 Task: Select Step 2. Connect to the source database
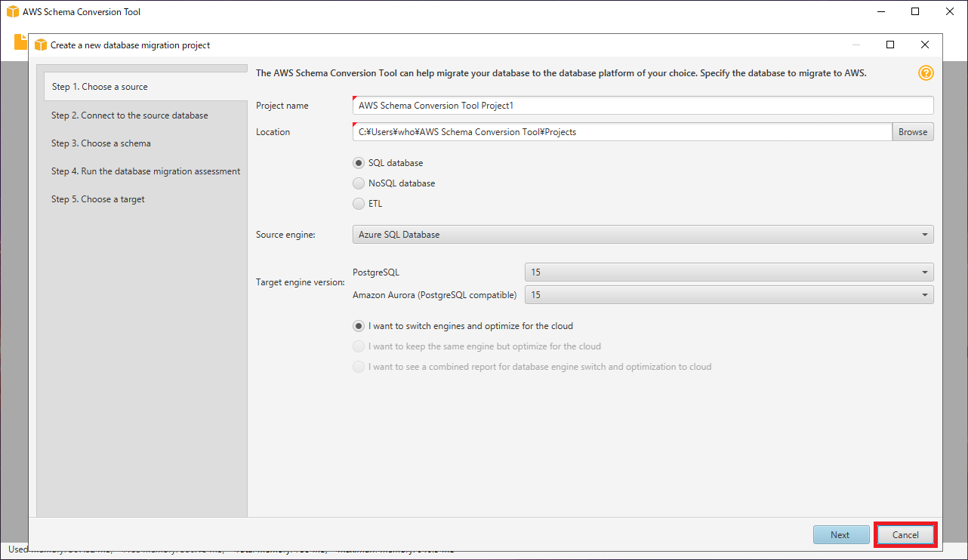pos(130,115)
